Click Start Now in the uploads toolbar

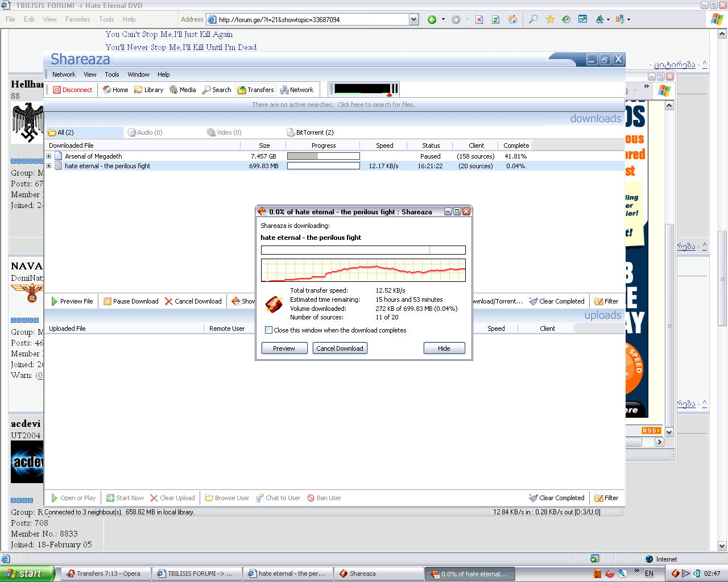point(125,498)
